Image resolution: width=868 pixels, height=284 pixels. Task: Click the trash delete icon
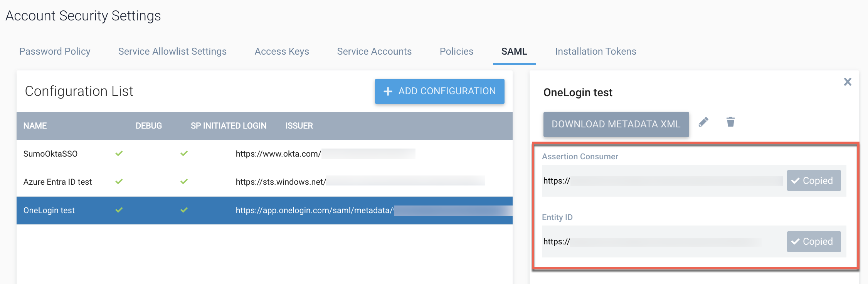[x=730, y=122]
